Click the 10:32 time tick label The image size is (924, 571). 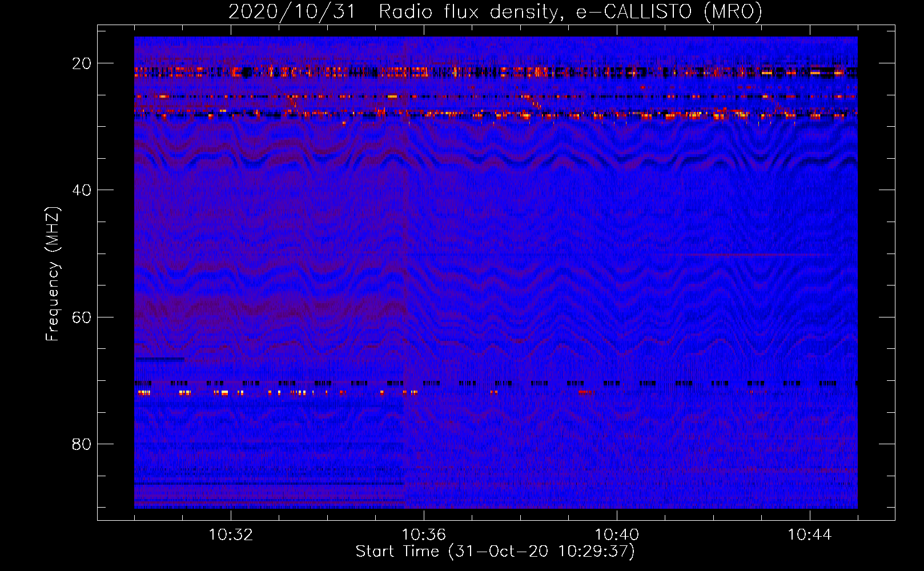[x=231, y=535]
